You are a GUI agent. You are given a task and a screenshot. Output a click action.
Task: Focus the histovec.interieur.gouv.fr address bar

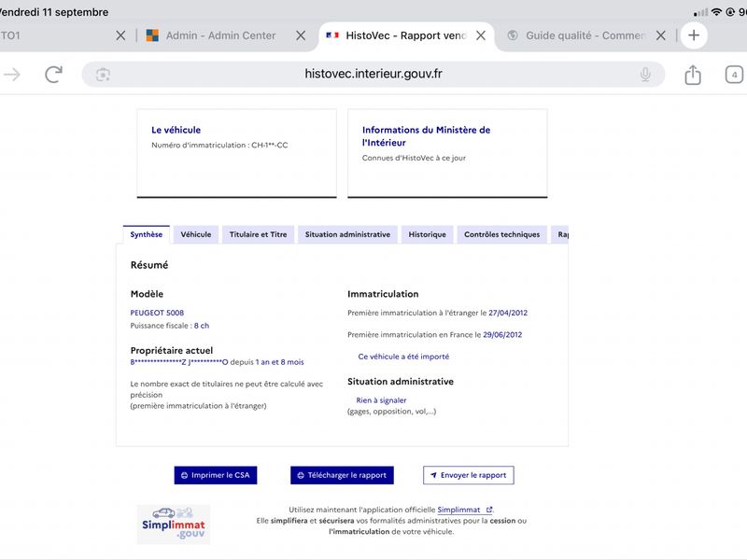pos(373,75)
